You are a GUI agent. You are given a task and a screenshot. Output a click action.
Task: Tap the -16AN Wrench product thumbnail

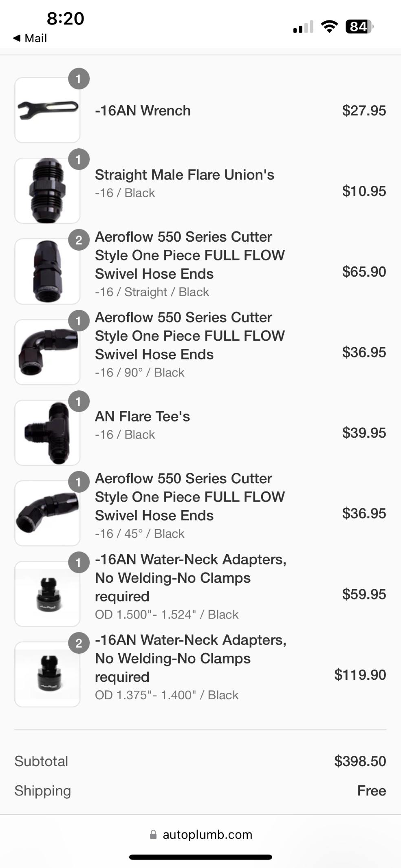[x=47, y=110]
